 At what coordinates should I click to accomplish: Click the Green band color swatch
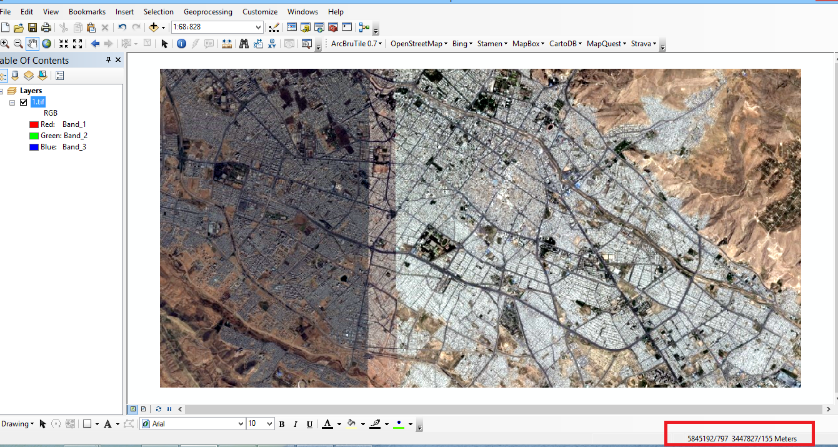click(x=34, y=136)
